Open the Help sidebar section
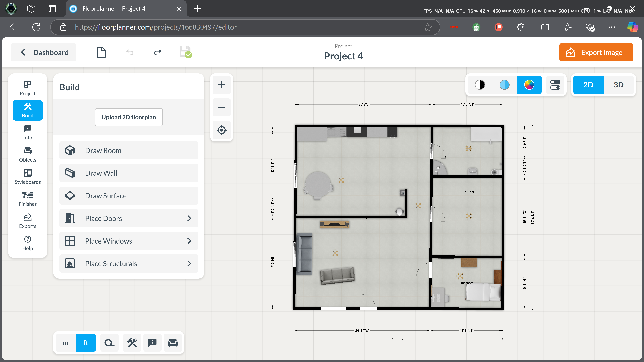This screenshot has height=362, width=644. pyautogui.click(x=28, y=243)
